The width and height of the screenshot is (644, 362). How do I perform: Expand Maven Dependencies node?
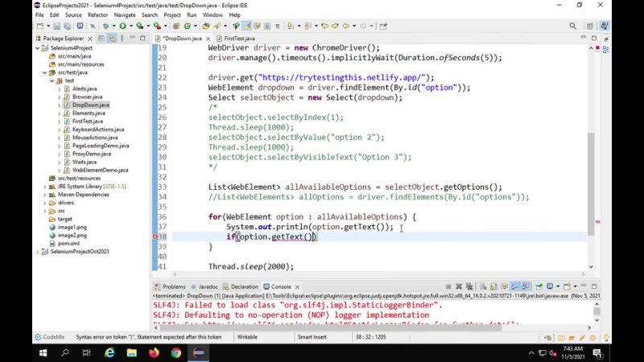[45, 195]
